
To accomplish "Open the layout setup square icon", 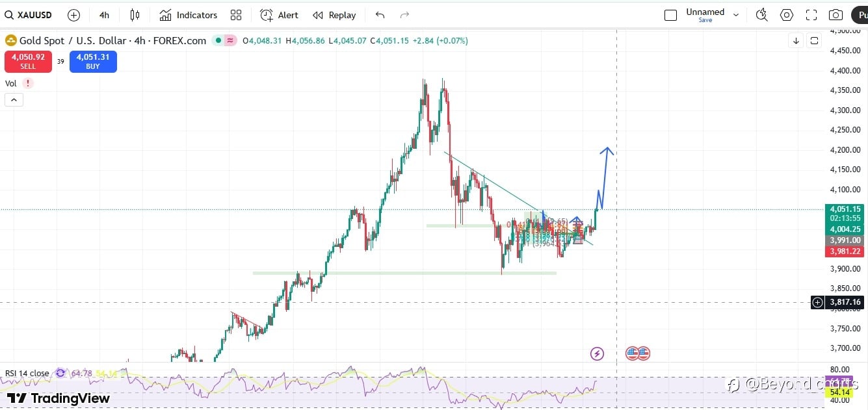I will (670, 15).
